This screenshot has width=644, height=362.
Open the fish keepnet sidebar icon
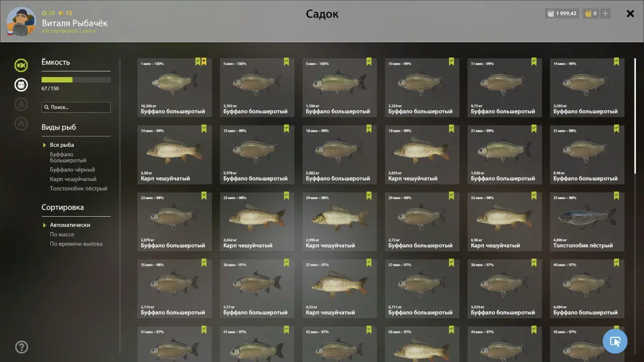point(21,65)
